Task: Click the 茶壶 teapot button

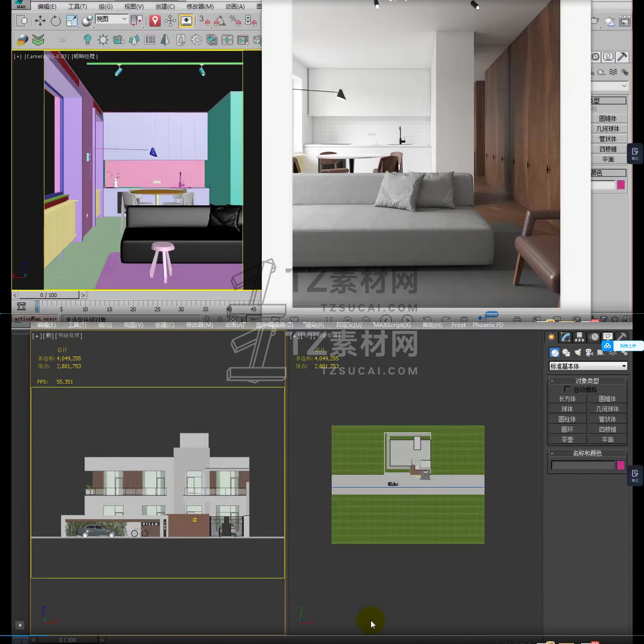Action: [x=567, y=440]
